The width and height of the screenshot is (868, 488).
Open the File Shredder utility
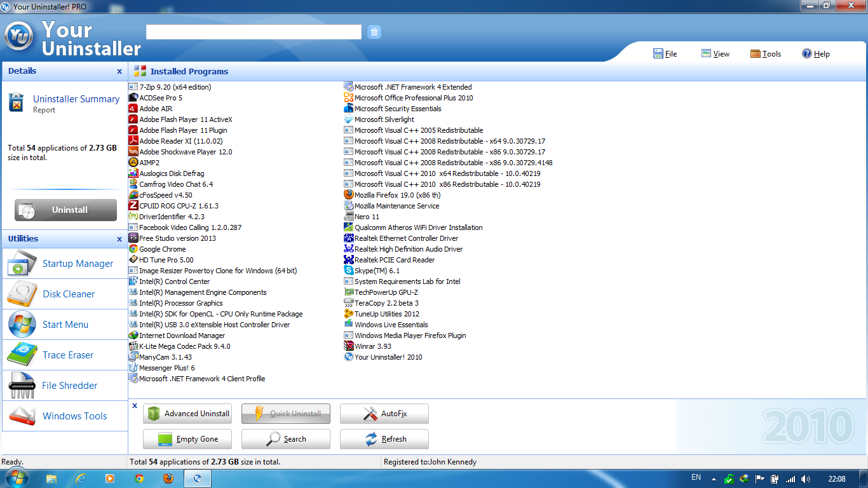pos(65,386)
